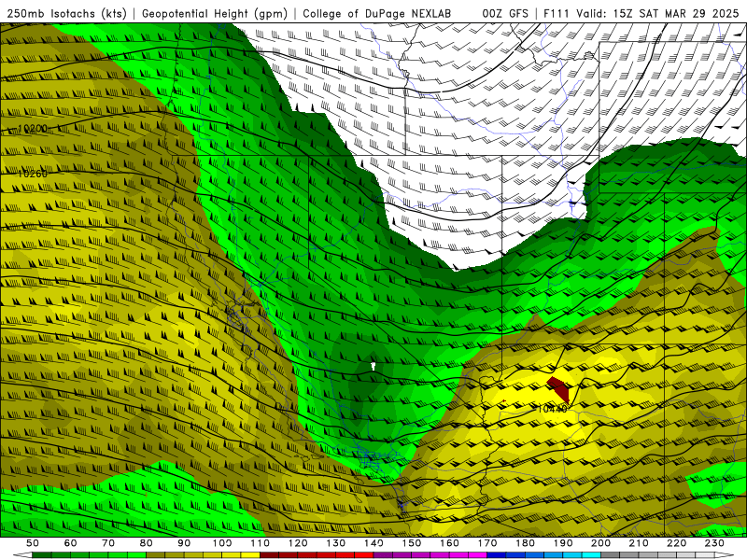Click the 10440 height contour label
This screenshot has height=560, width=747.
point(552,409)
